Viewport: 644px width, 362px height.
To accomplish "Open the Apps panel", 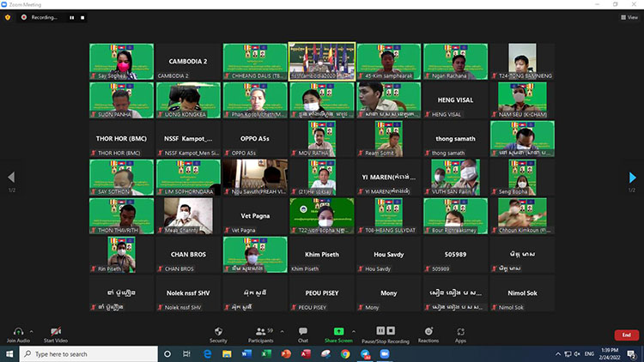I will (x=461, y=331).
